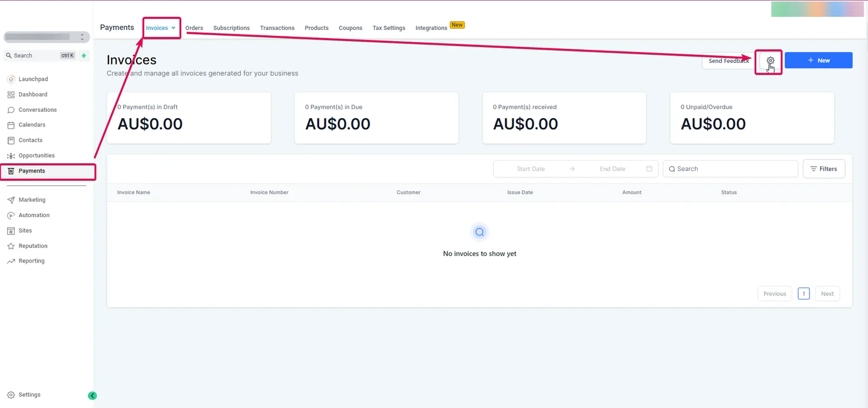Click the Unpaid/Overdue card
The image size is (868, 408).
tap(752, 118)
